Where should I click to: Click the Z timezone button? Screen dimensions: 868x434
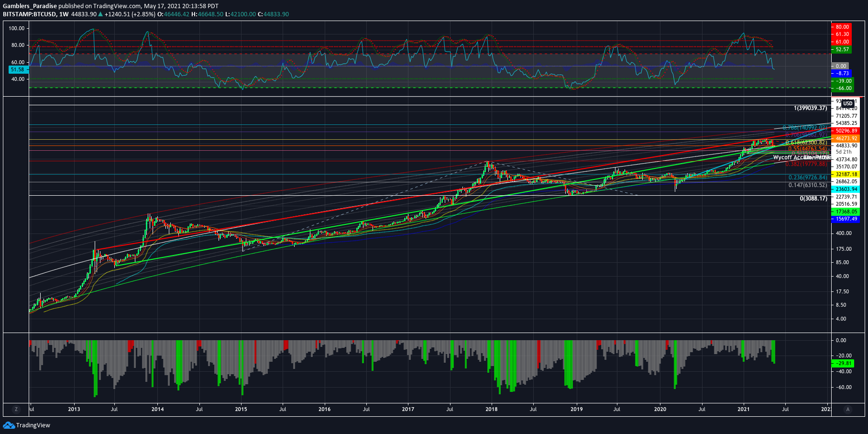16,409
